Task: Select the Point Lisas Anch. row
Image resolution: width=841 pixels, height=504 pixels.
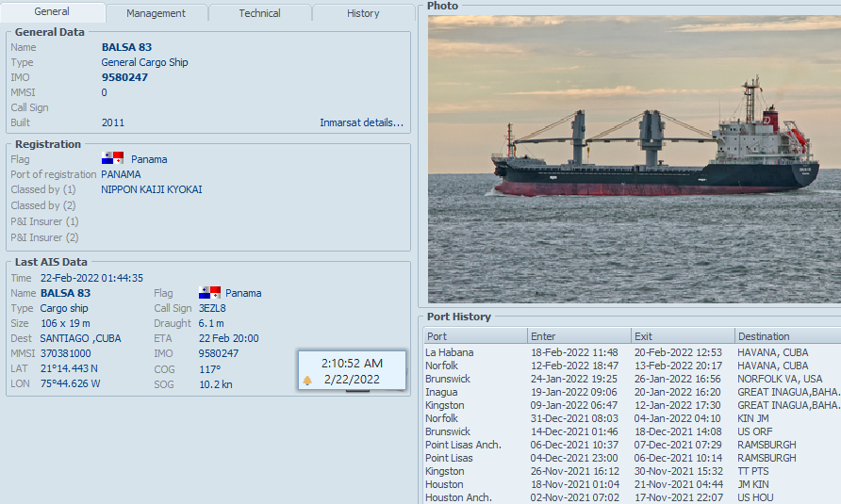Action: tap(633, 445)
